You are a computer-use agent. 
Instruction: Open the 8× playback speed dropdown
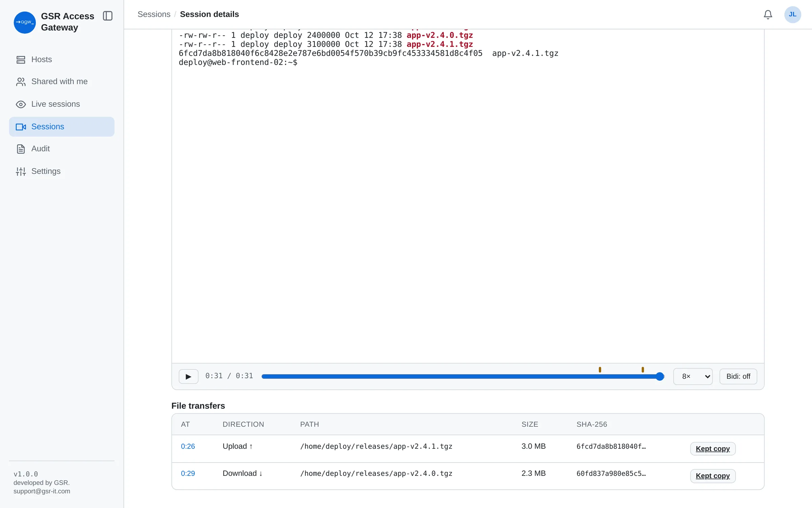tap(693, 376)
